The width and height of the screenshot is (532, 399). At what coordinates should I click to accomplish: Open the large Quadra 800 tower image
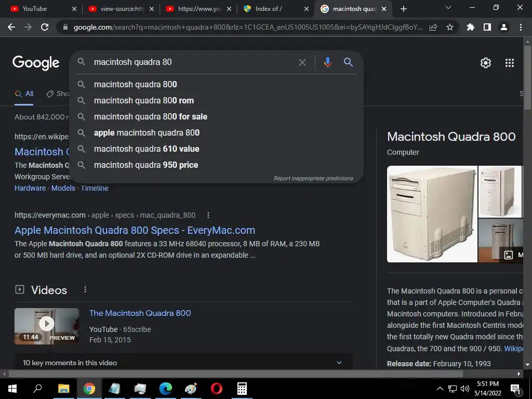[x=432, y=214]
